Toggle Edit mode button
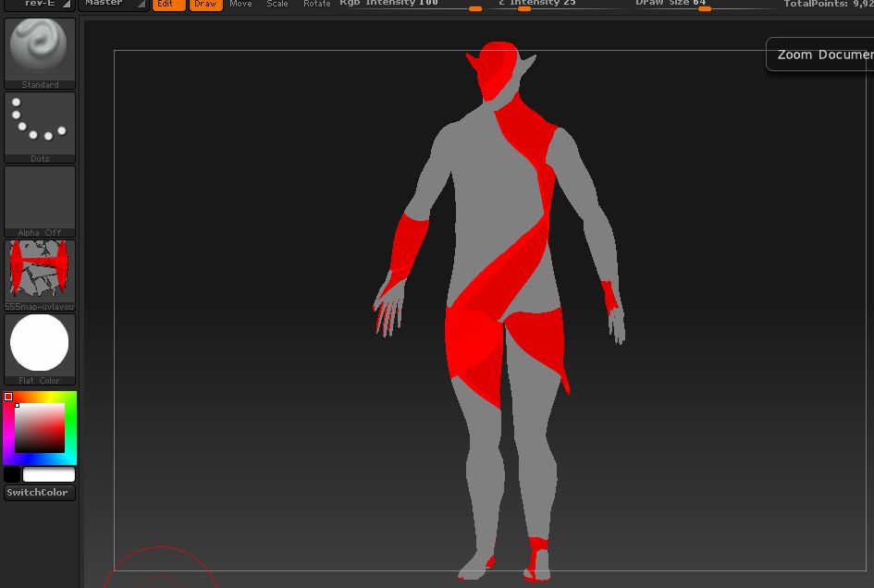Image resolution: width=874 pixels, height=588 pixels. [167, 5]
